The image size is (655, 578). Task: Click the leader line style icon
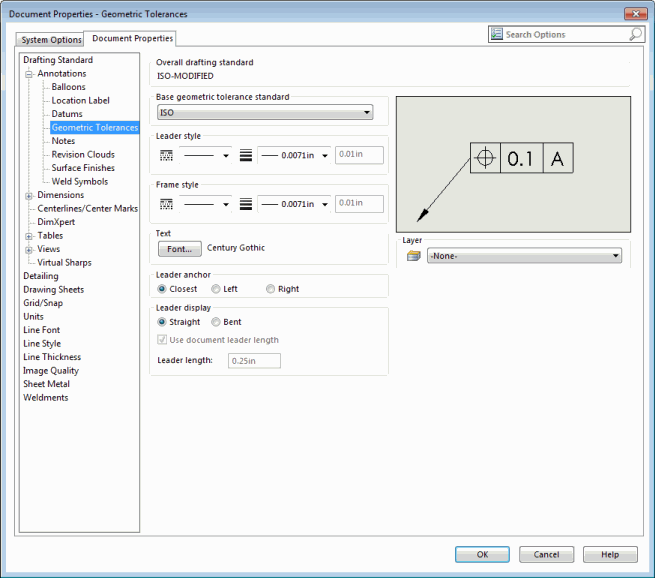pos(166,156)
